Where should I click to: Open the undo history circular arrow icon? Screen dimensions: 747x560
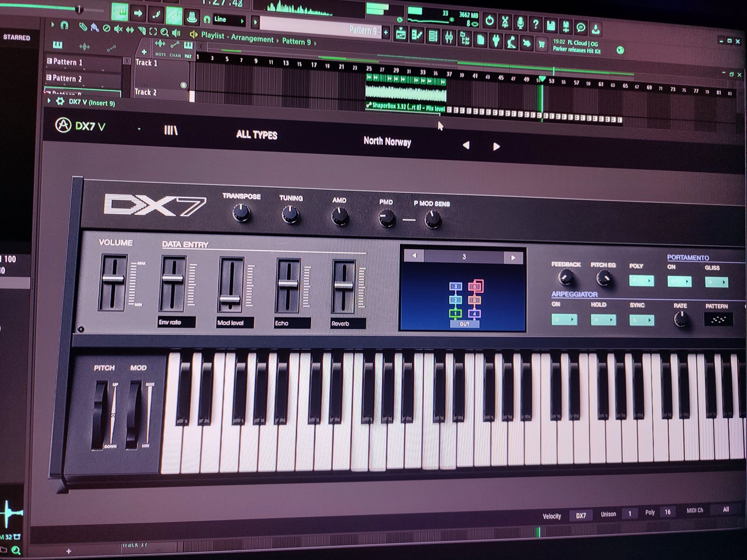[x=489, y=21]
